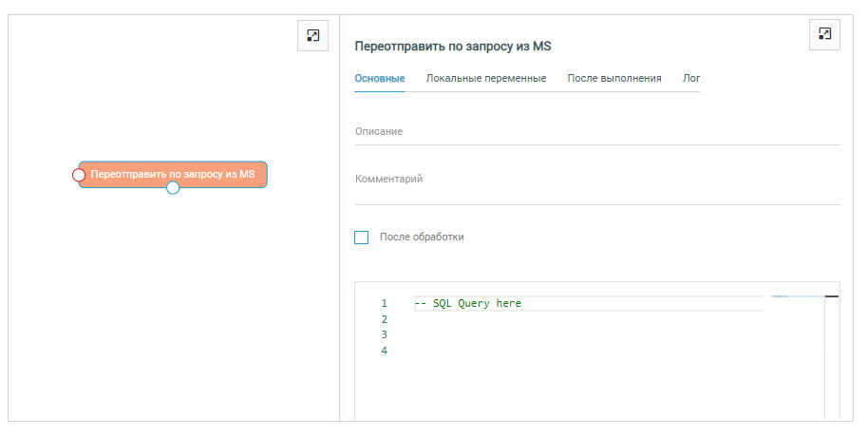Click the 'После обработки' checkbox label
The height and width of the screenshot is (438, 868).
coord(422,238)
